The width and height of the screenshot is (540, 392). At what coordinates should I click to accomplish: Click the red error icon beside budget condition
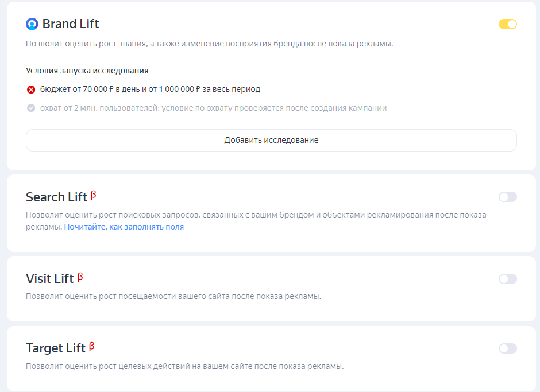pyautogui.click(x=31, y=90)
